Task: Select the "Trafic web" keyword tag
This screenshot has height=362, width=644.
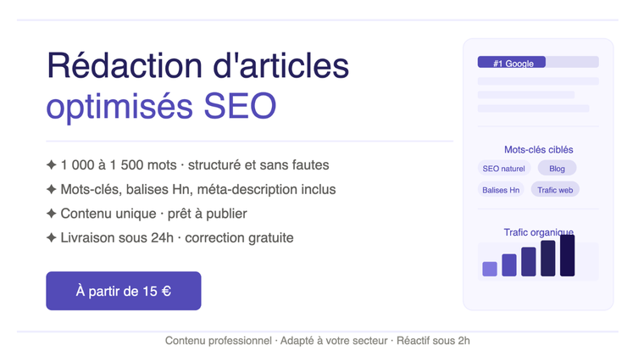Action: click(555, 190)
